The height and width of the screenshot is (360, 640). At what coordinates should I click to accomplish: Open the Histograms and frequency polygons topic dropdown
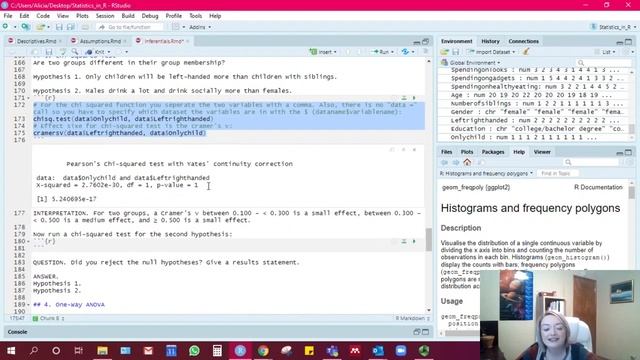pyautogui.click(x=486, y=173)
